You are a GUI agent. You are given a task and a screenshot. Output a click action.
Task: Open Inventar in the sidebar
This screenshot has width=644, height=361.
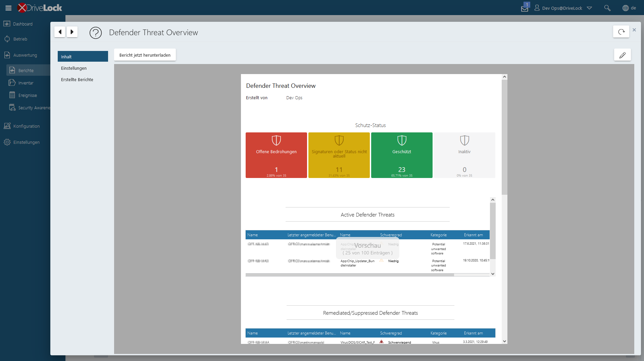click(x=26, y=83)
